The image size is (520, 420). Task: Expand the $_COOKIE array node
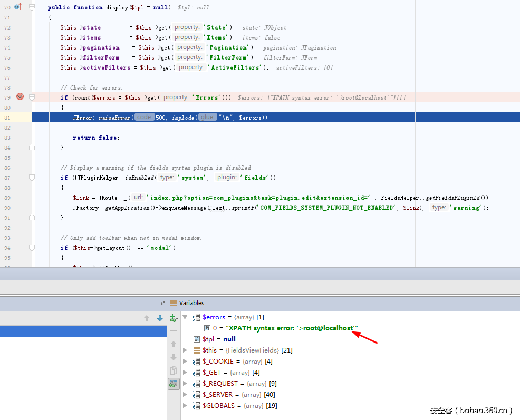click(x=185, y=362)
